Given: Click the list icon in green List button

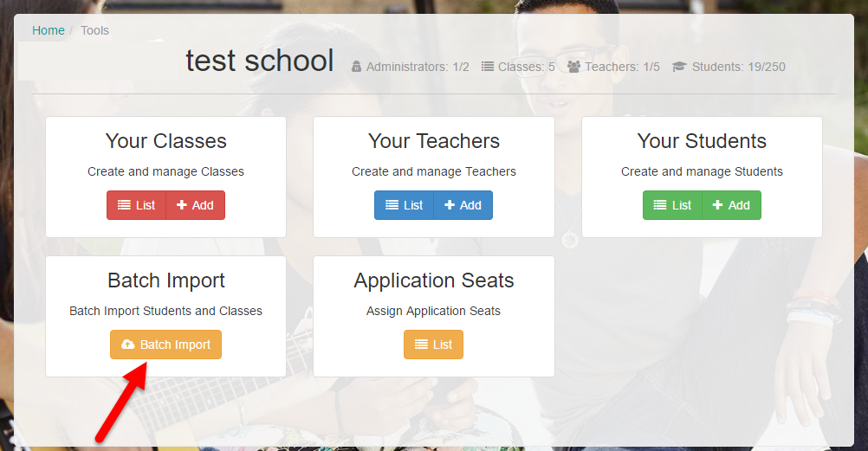Looking at the screenshot, I should click(x=660, y=205).
